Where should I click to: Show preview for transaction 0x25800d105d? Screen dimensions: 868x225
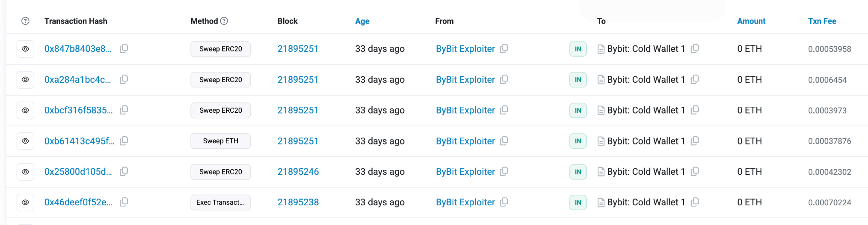pos(25,172)
